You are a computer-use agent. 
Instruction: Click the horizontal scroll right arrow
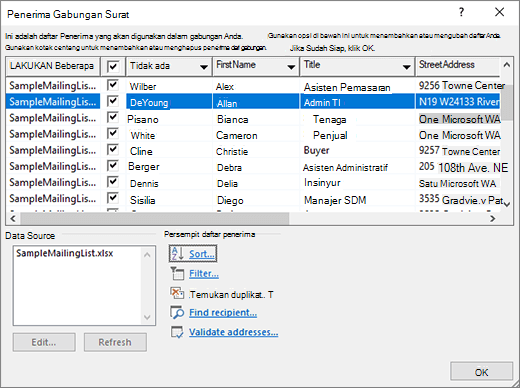[x=493, y=218]
